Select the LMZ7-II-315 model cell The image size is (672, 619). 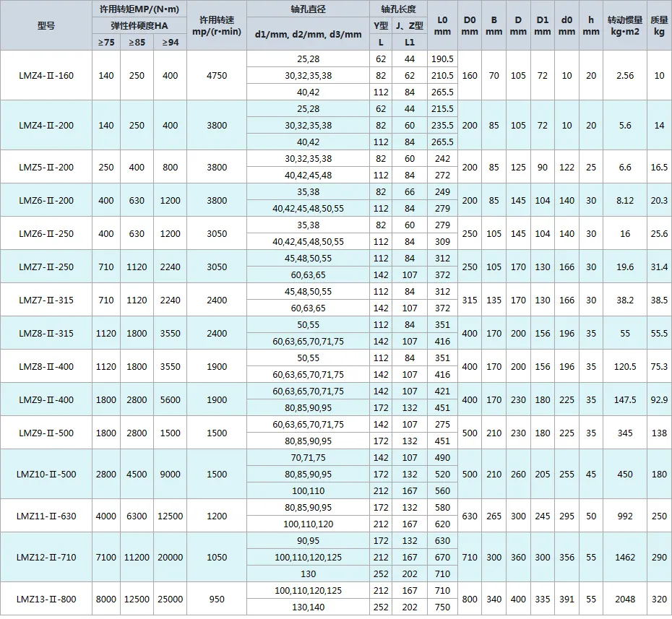(x=46, y=300)
